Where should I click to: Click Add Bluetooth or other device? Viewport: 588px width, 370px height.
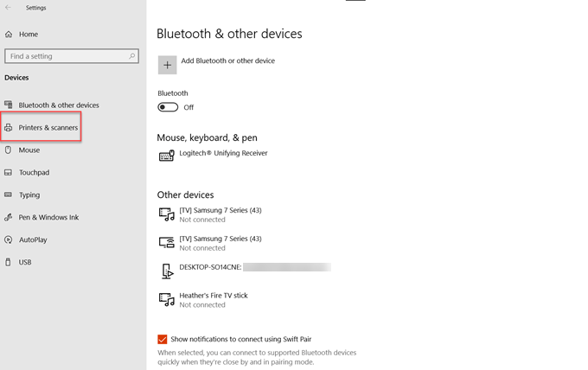coord(228,61)
